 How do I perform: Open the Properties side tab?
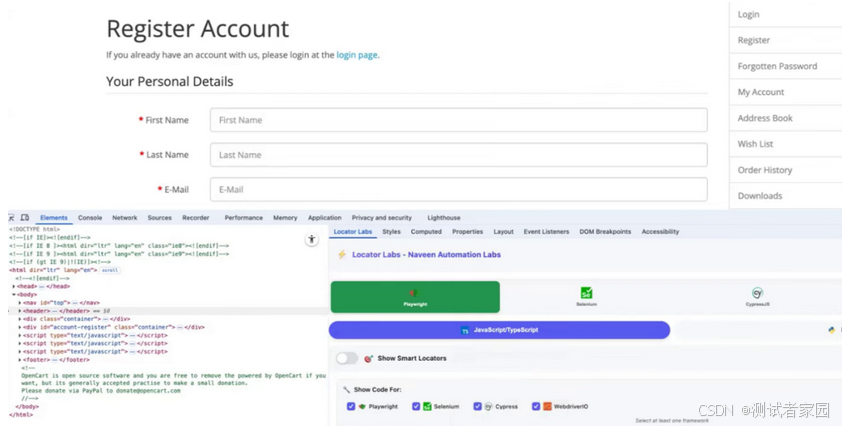(468, 232)
